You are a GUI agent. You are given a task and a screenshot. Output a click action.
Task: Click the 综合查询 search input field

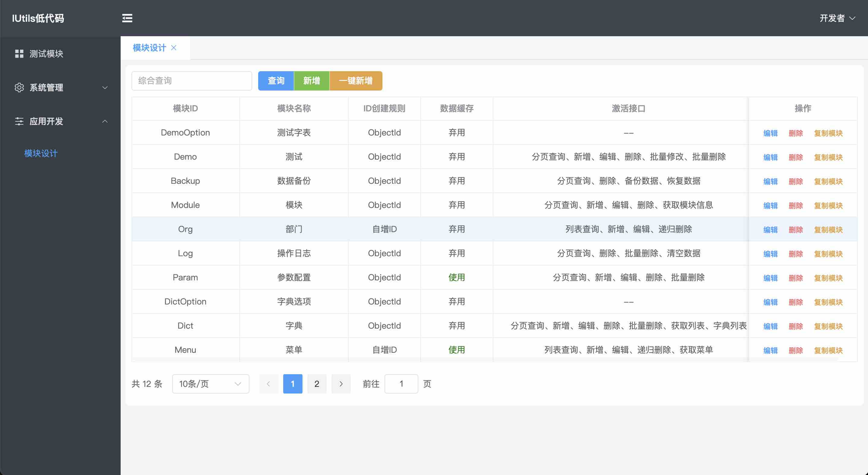(x=192, y=81)
